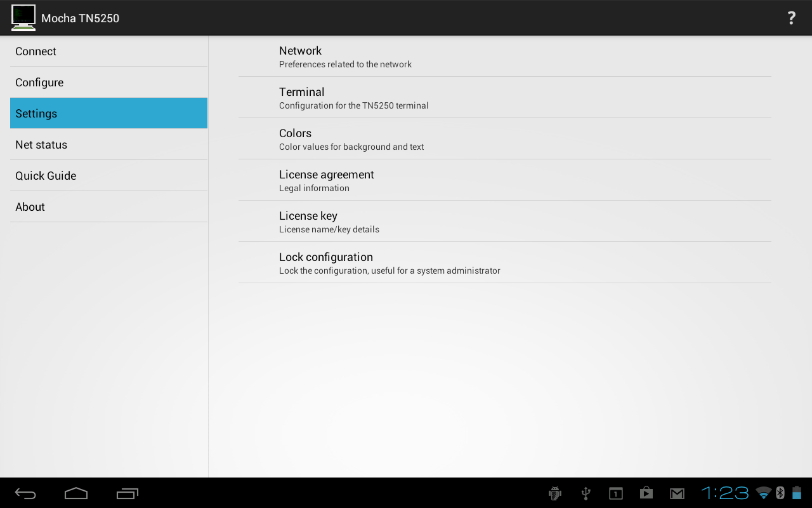Open Colors settings
This screenshot has height=508, width=812.
(x=505, y=139)
